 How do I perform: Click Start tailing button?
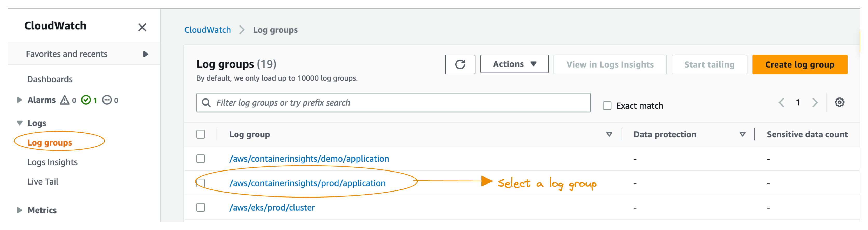tap(709, 64)
